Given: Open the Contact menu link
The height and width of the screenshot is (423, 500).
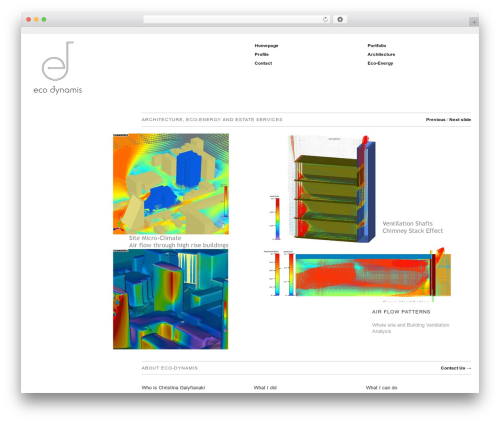Looking at the screenshot, I should tap(263, 63).
